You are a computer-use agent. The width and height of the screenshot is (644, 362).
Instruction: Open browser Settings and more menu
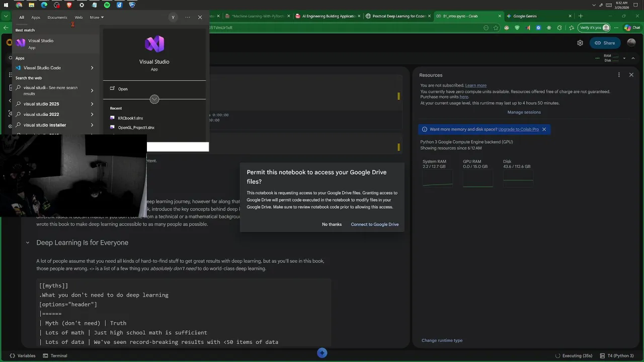coord(617,28)
